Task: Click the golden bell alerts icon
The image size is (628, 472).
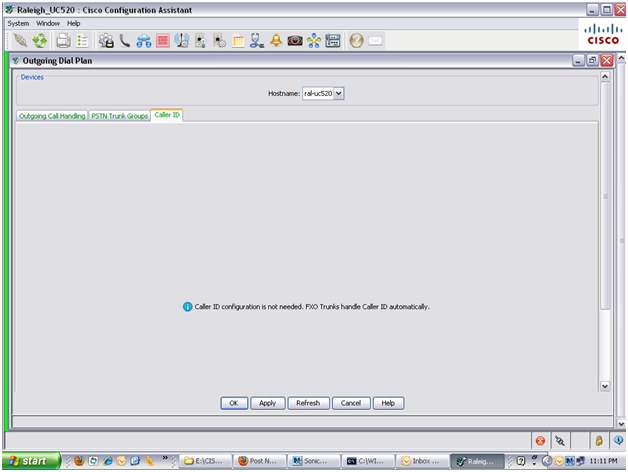Action: coord(276,40)
